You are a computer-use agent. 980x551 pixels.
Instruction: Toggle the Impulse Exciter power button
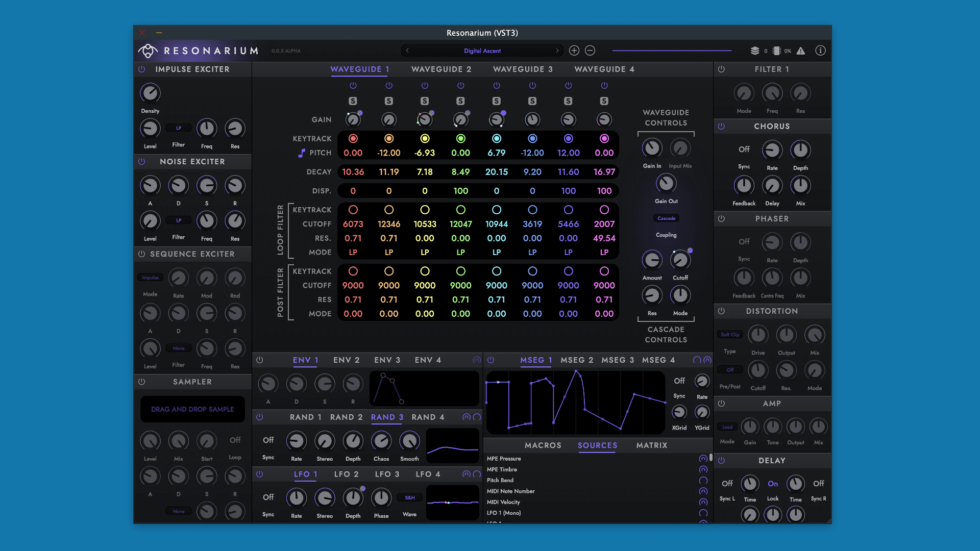(x=142, y=69)
